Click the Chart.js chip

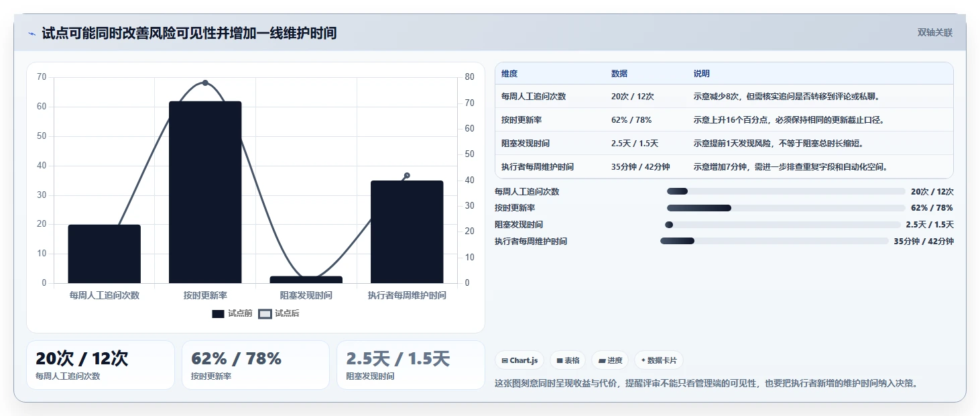(519, 360)
